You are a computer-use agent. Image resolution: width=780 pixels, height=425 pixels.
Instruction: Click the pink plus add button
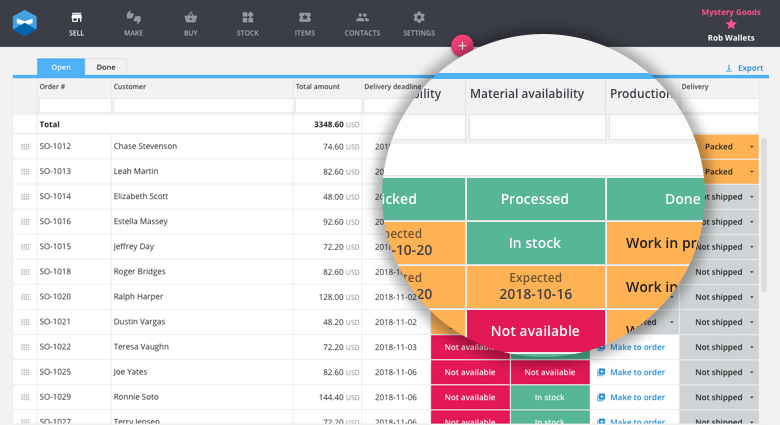click(462, 45)
